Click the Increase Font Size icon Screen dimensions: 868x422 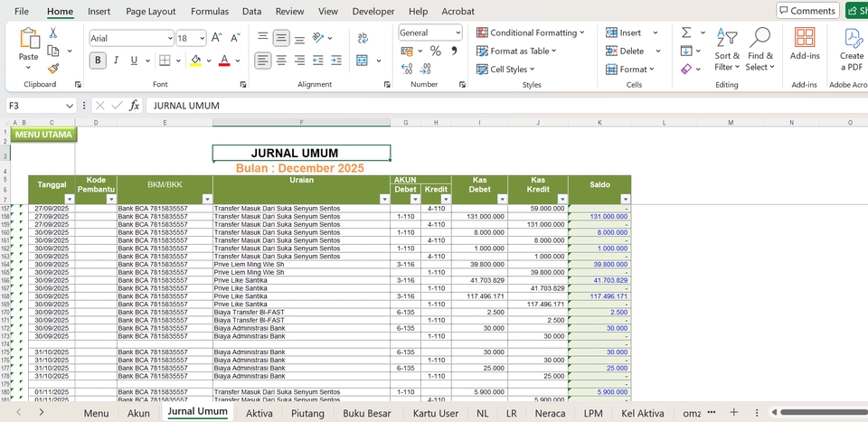pyautogui.click(x=216, y=38)
